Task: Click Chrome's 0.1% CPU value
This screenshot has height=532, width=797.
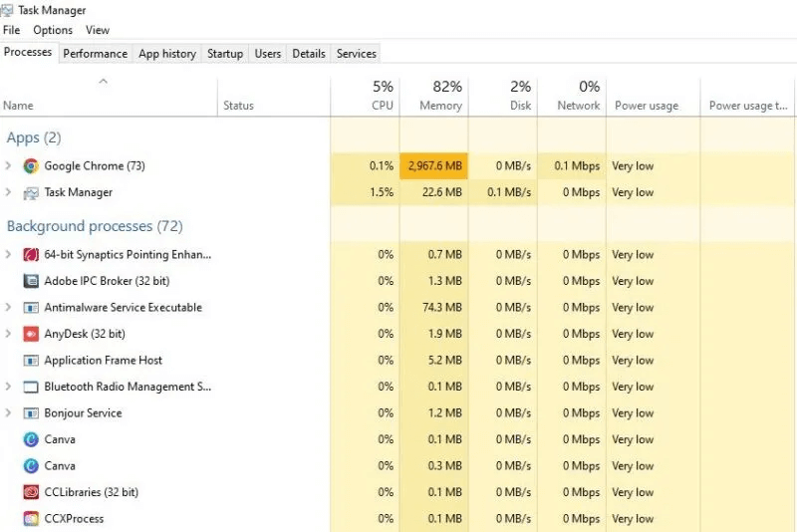Action: (x=382, y=165)
